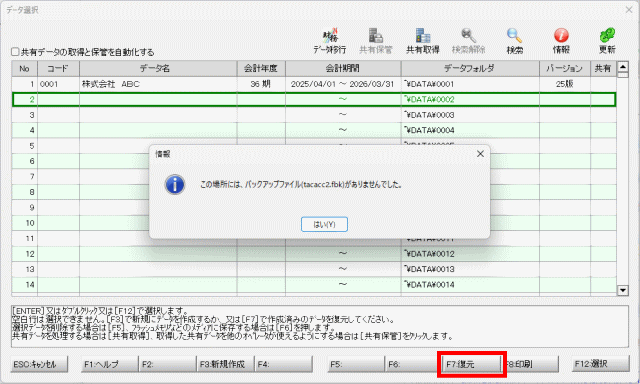Click the ¥DATA¥0012 folder cell
Screen dimensions: 640x384
click(470, 254)
